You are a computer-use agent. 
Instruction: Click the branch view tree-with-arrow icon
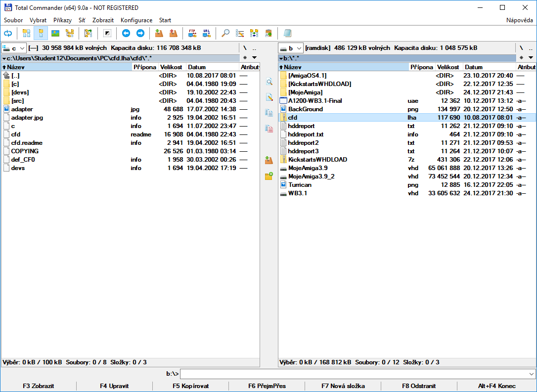point(89,33)
